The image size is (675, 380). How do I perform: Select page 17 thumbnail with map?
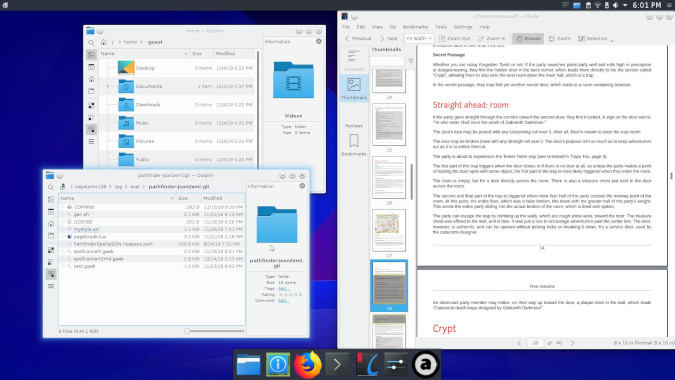pos(389,230)
